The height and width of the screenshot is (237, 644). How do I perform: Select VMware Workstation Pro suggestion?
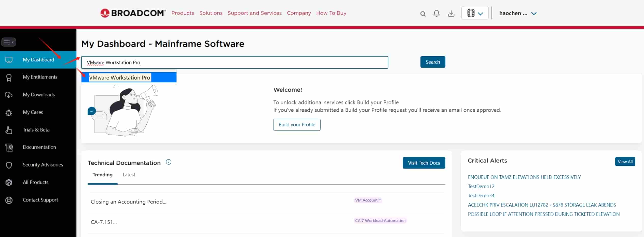click(129, 77)
